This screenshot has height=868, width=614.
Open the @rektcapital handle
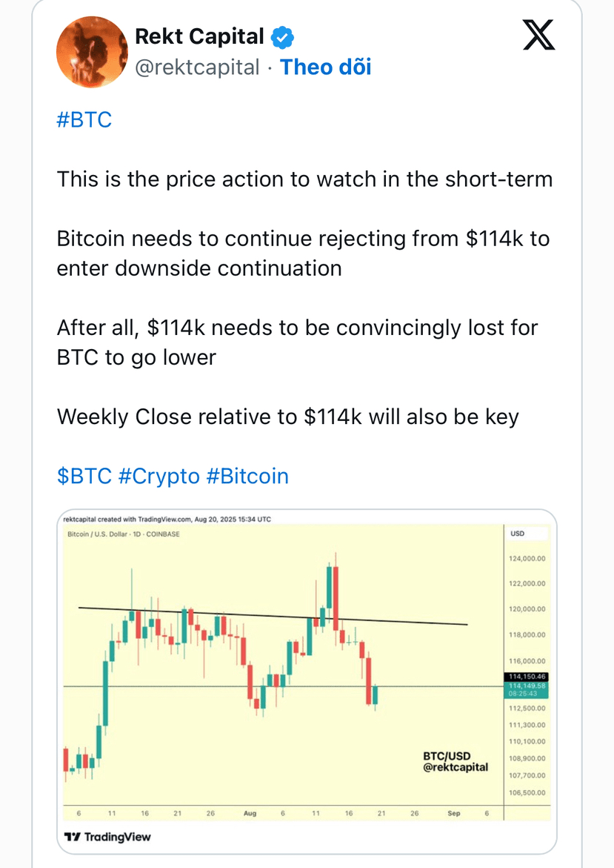point(197,67)
